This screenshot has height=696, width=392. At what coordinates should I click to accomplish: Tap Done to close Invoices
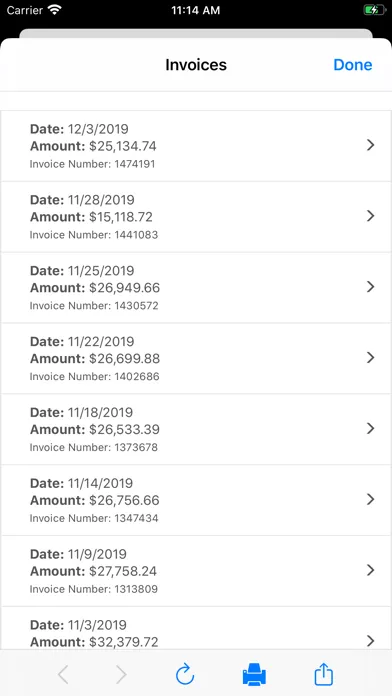(x=352, y=65)
